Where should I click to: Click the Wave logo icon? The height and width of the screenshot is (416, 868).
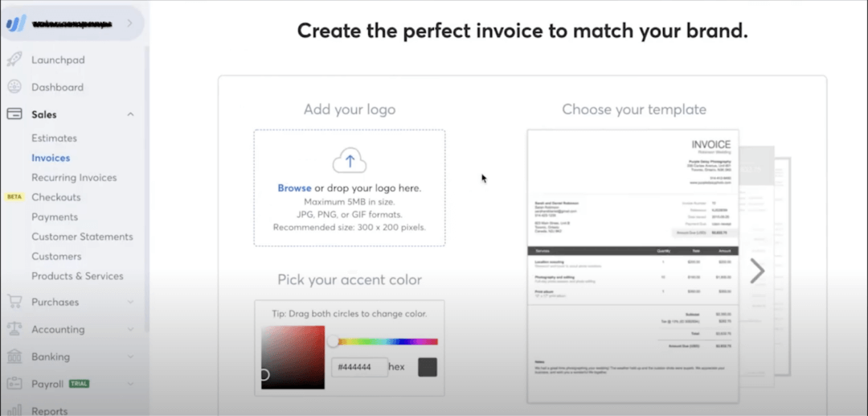pos(15,23)
